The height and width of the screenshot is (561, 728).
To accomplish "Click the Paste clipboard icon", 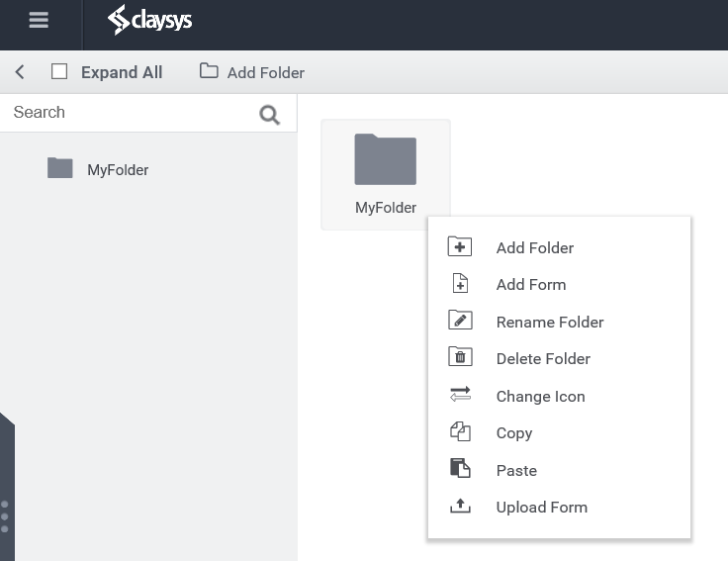I will (x=460, y=468).
